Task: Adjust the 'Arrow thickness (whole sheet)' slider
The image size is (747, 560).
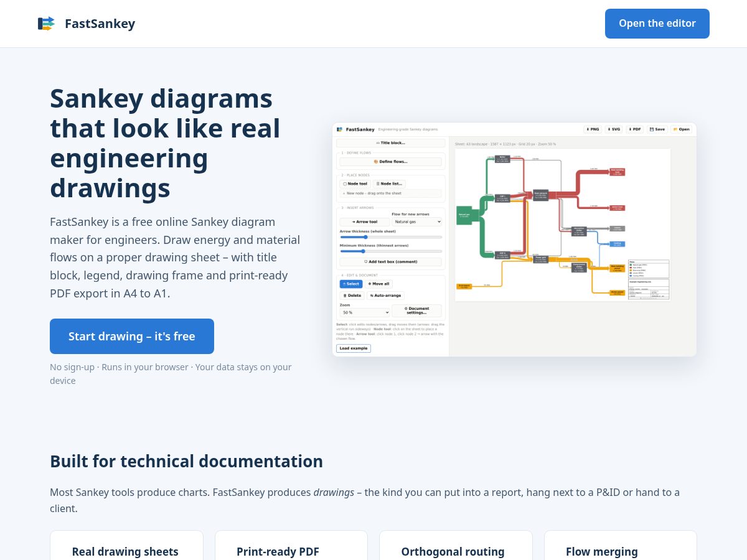Action: pyautogui.click(x=390, y=237)
